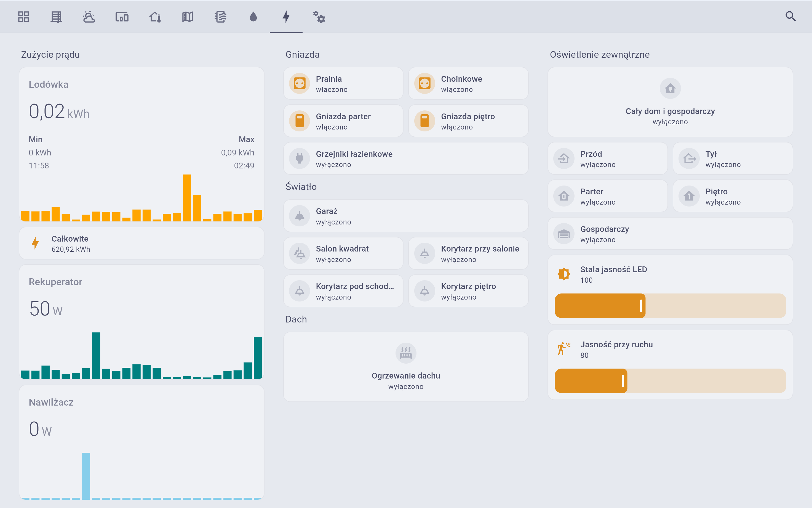Click the Nawilżacz card title

[51, 402]
